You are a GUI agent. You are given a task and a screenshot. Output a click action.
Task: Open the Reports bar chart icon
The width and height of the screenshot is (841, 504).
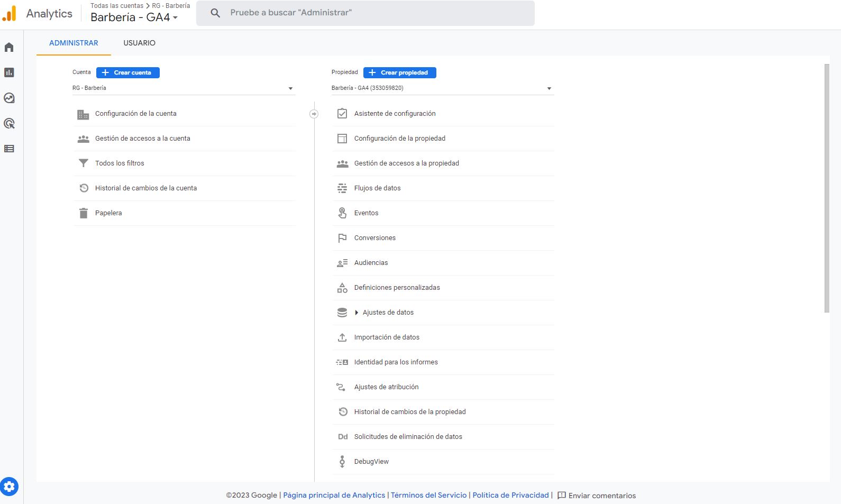click(9, 72)
